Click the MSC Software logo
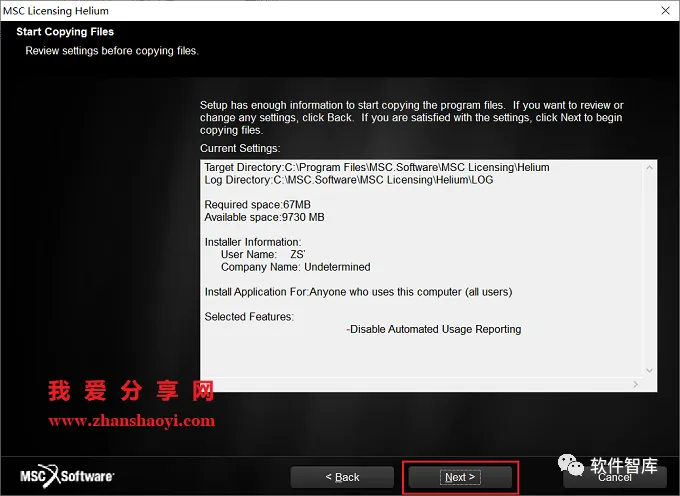This screenshot has height=496, width=680. 67,476
